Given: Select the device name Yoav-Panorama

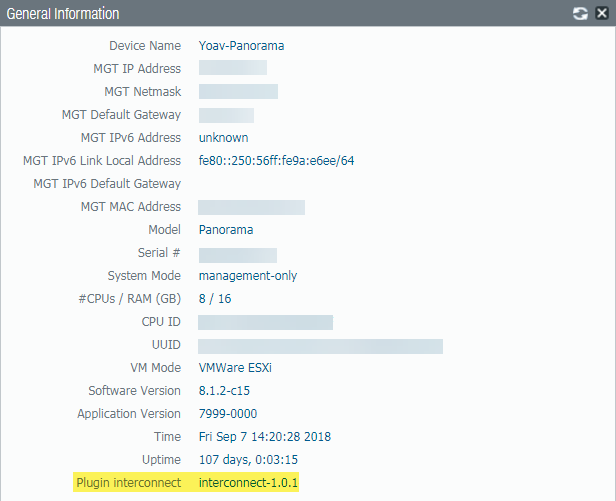Looking at the screenshot, I should pos(241,46).
